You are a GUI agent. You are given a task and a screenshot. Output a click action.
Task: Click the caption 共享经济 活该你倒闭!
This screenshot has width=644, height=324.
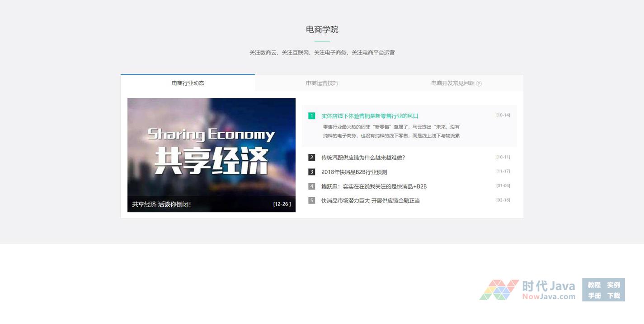tap(161, 204)
